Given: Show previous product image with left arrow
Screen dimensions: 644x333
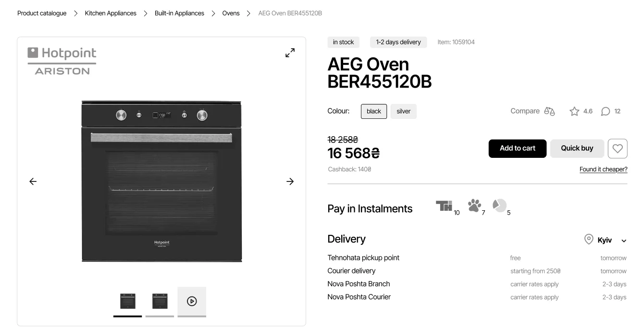Looking at the screenshot, I should [33, 181].
